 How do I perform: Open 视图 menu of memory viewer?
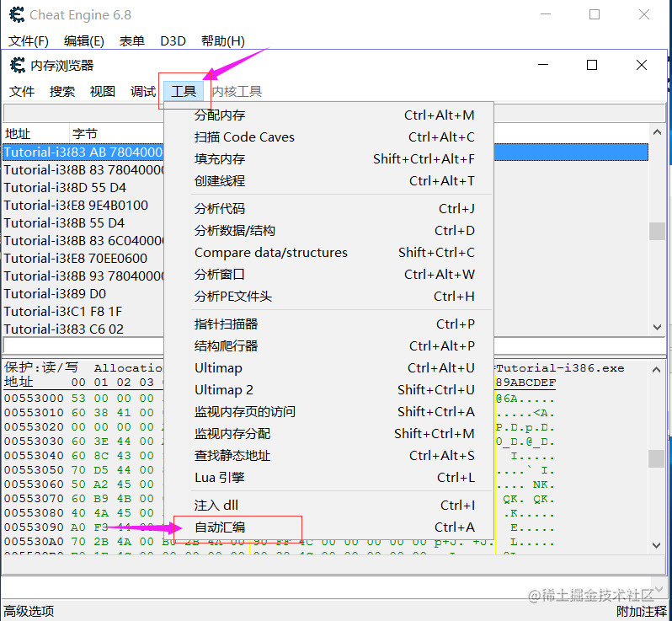point(103,91)
